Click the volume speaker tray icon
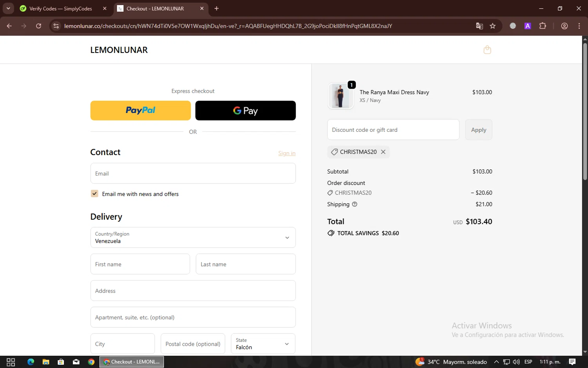The image size is (588, 368). pos(516,362)
